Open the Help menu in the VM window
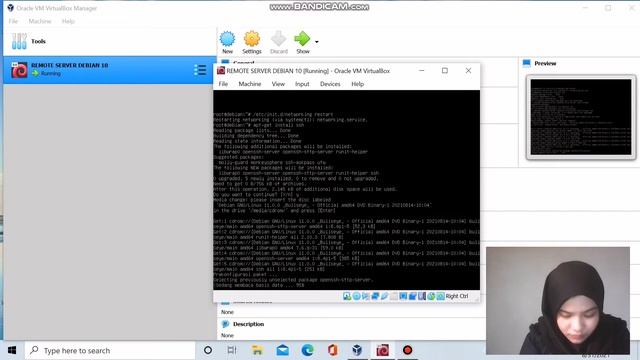Viewport: 640px width, 360px height. 358,84
